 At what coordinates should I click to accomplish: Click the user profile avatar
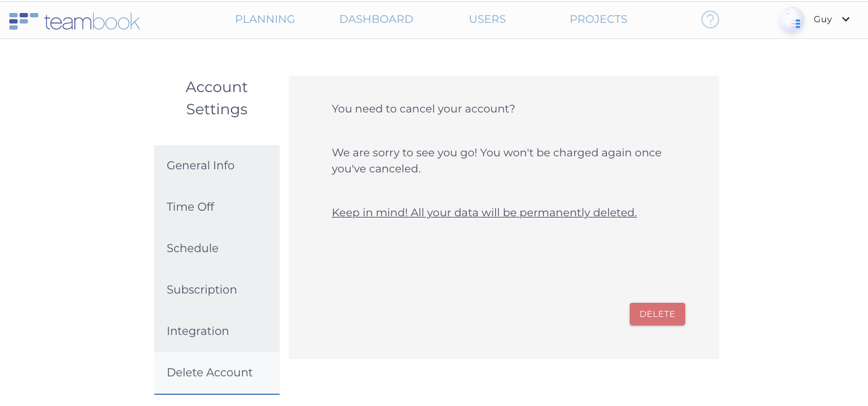(x=791, y=20)
